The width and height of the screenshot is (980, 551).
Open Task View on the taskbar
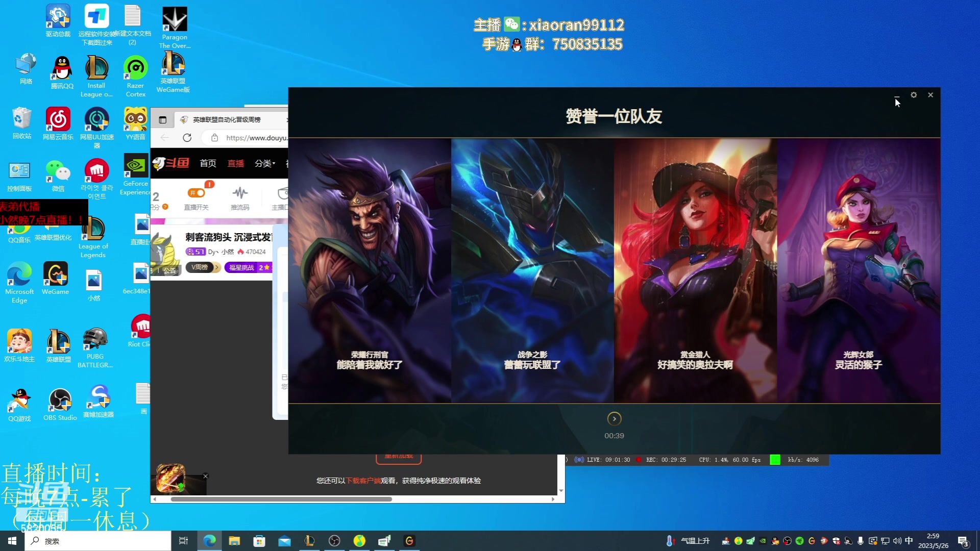pos(184,541)
